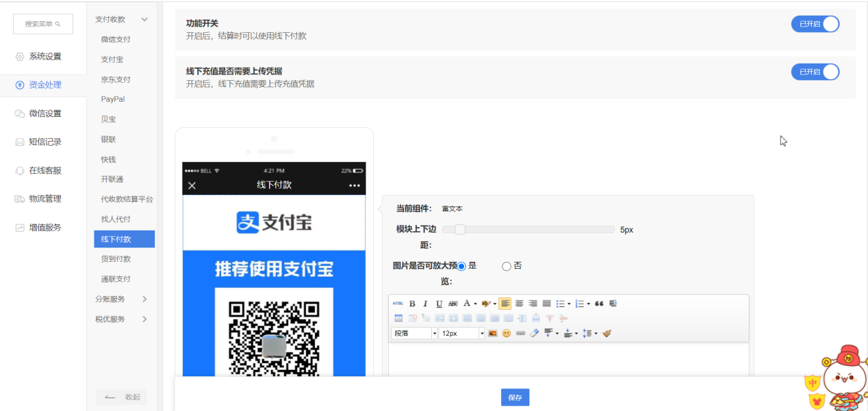Insert a blockquote with the quote icon

pyautogui.click(x=599, y=304)
